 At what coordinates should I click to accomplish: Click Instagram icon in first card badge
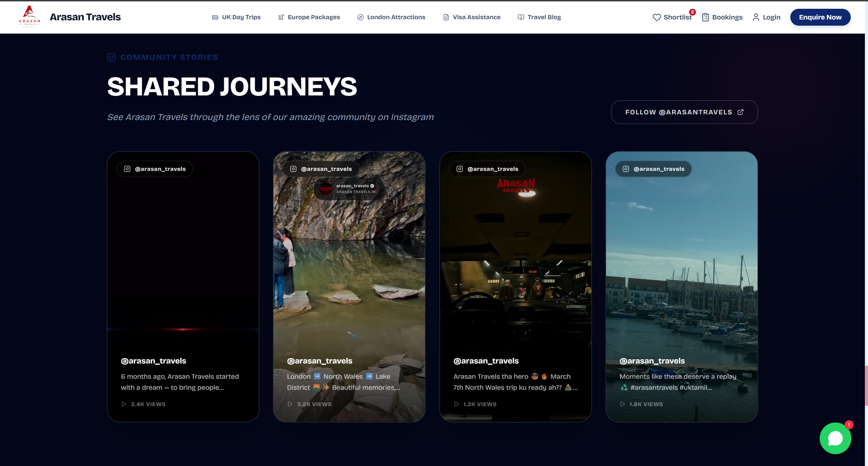click(127, 169)
